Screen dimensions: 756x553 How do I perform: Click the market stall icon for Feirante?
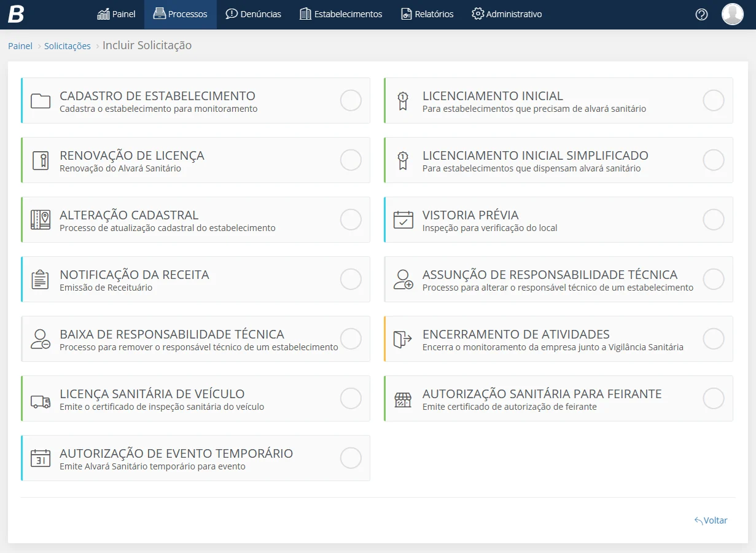pos(403,399)
